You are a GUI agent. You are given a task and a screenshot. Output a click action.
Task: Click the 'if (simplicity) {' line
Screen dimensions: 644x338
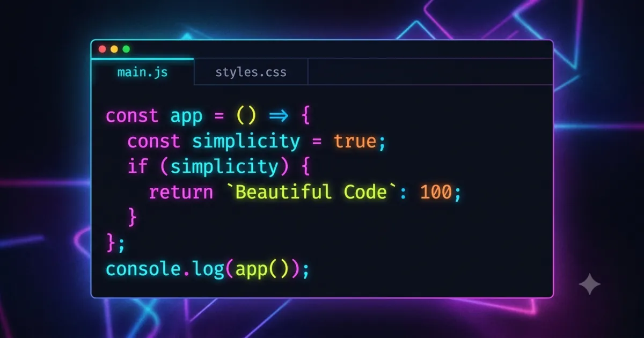click(x=218, y=167)
